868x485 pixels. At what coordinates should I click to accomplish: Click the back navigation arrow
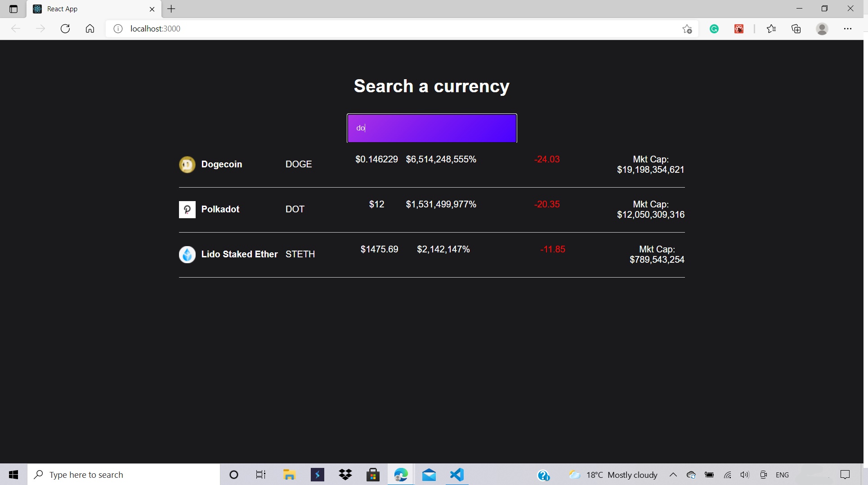(16, 29)
